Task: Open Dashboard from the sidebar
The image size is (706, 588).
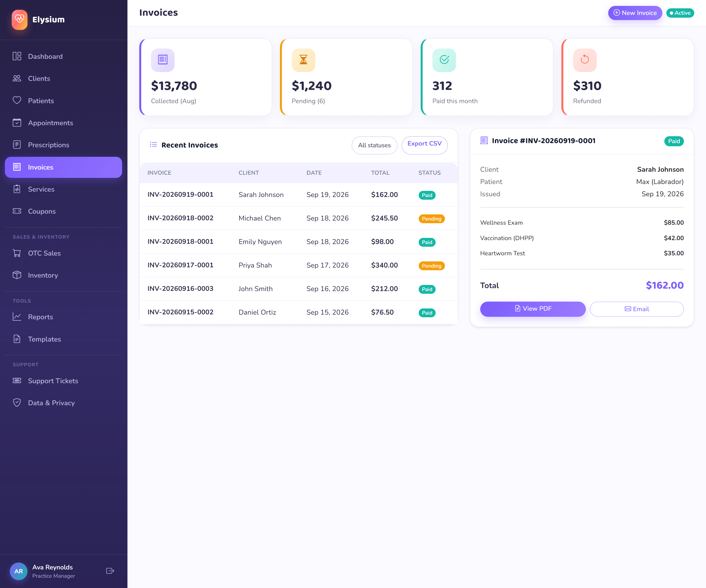Action: pos(63,56)
